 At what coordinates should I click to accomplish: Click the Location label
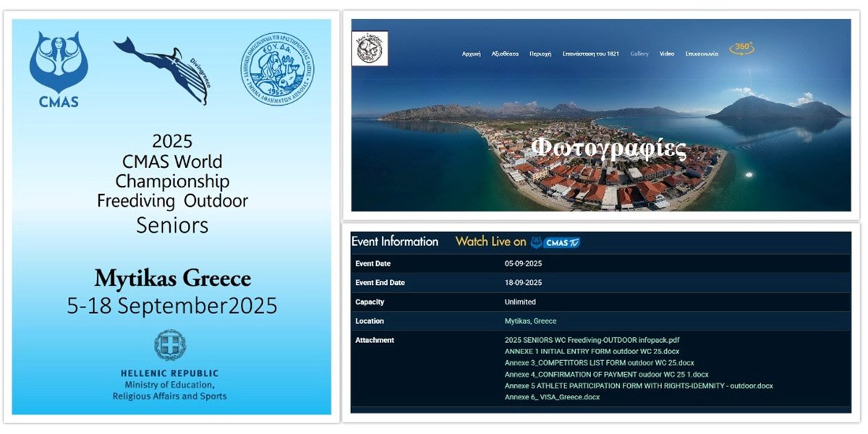370,321
